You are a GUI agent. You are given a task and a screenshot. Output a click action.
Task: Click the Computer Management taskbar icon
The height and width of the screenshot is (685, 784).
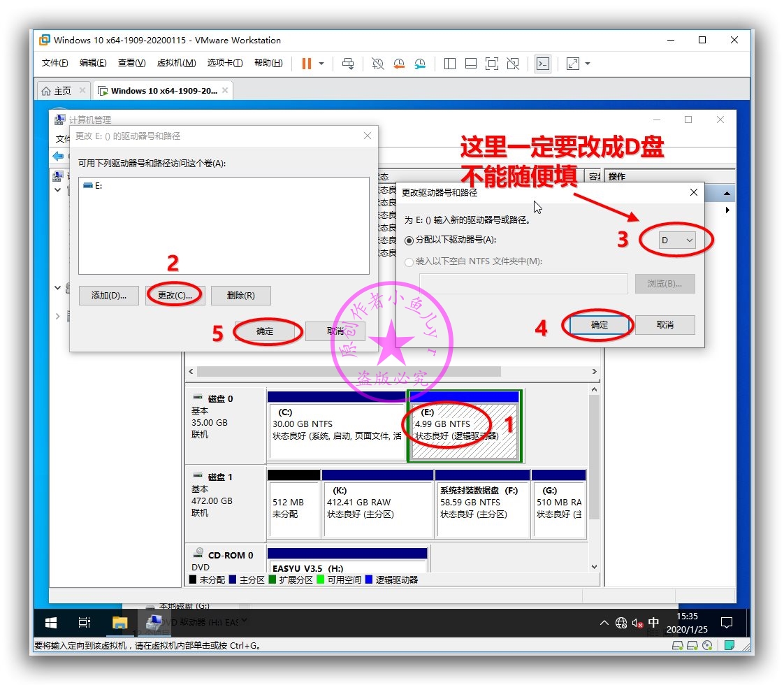click(x=154, y=623)
